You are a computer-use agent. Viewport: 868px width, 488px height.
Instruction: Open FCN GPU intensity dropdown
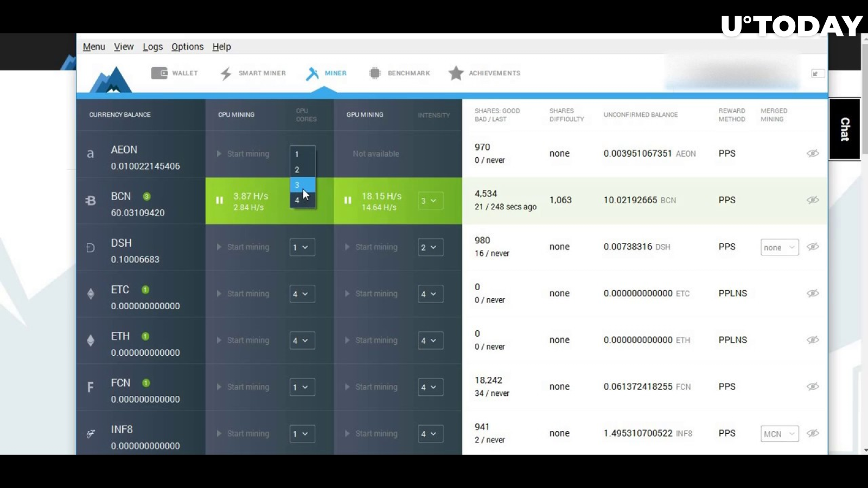pyautogui.click(x=430, y=387)
